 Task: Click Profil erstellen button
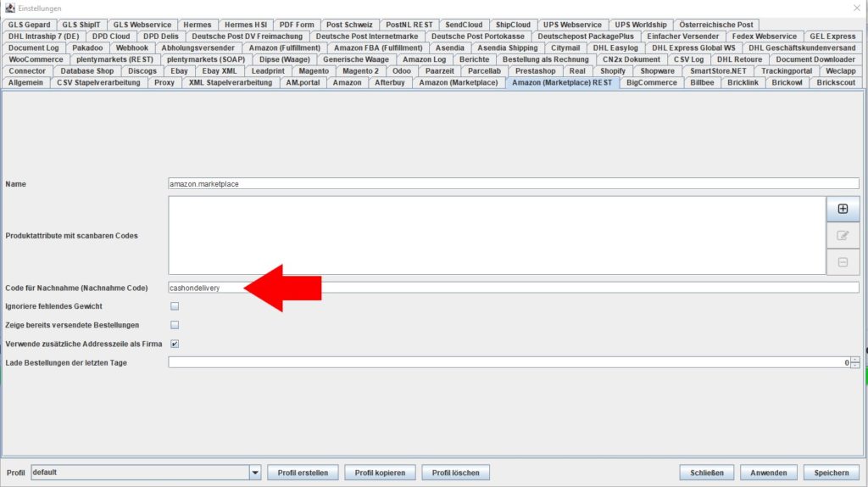pos(303,473)
